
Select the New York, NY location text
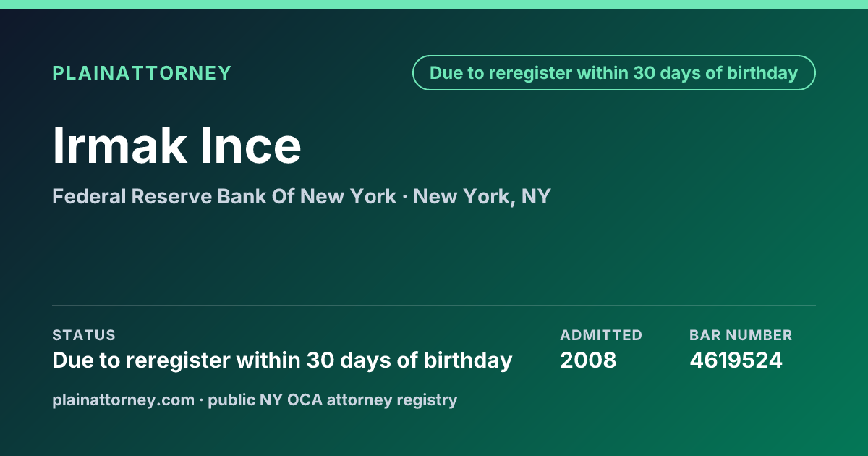pyautogui.click(x=482, y=196)
